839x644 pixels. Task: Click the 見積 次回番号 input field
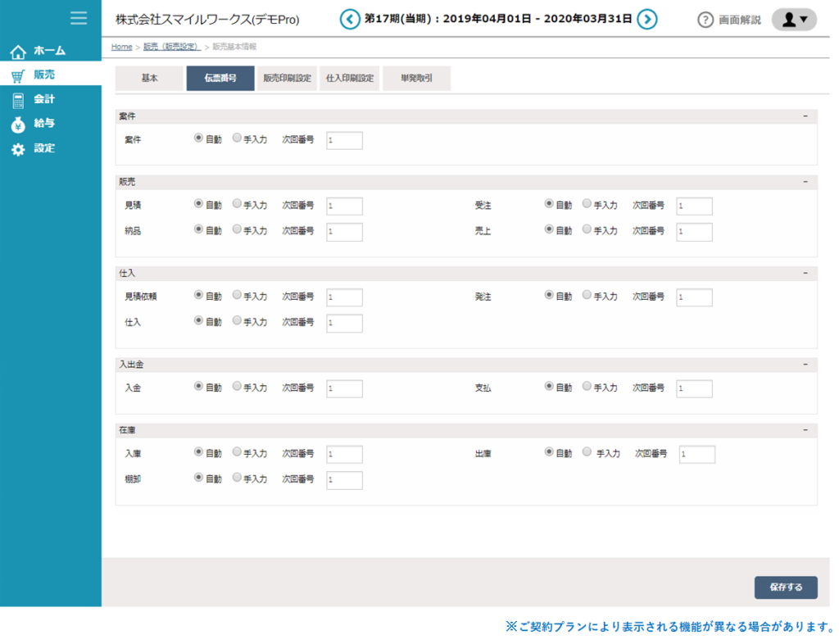(x=345, y=206)
